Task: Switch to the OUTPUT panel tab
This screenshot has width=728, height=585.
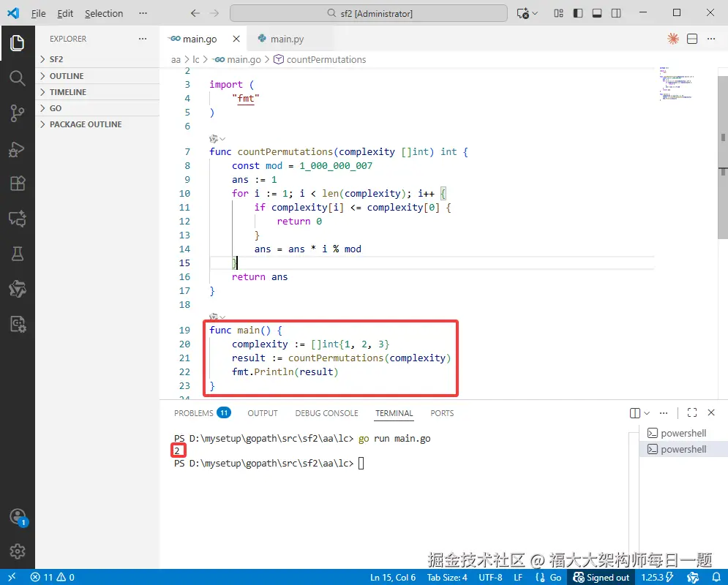Action: (x=263, y=413)
